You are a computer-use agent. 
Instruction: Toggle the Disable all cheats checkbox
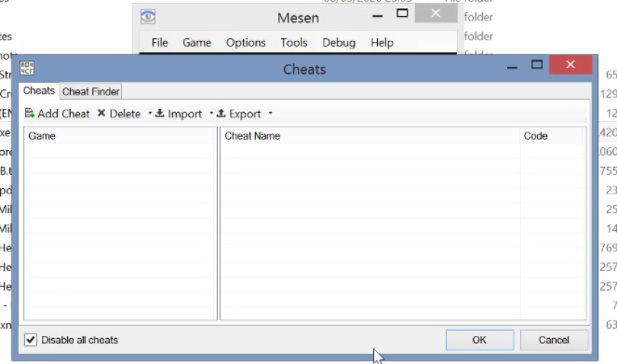30,340
